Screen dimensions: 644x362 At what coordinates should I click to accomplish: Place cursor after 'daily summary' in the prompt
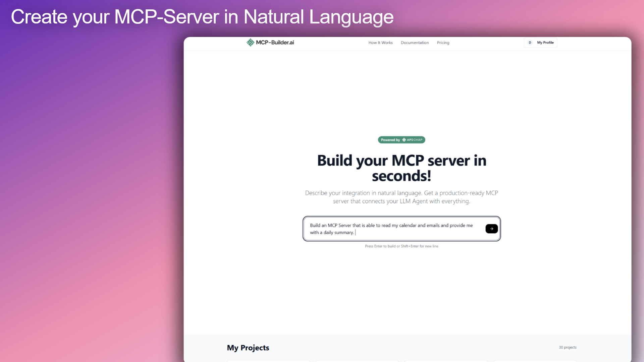(356, 232)
